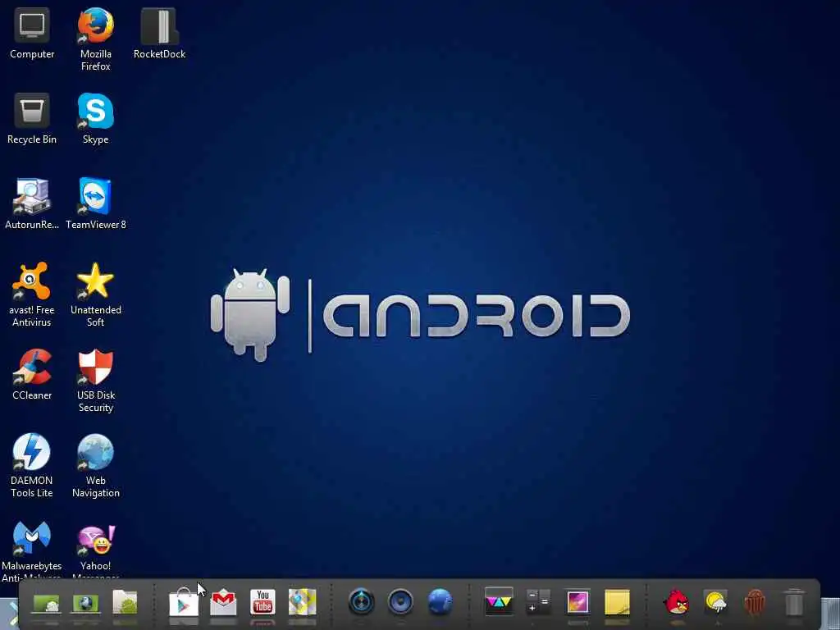Launch Angry Birds from the dock
The image size is (840, 630).
(x=676, y=601)
